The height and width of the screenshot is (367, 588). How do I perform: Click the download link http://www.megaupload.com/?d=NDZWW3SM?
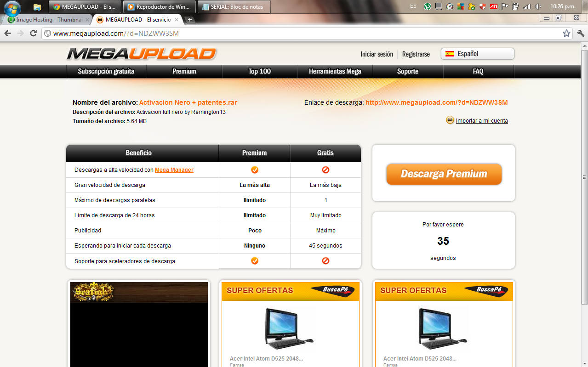pyautogui.click(x=437, y=102)
